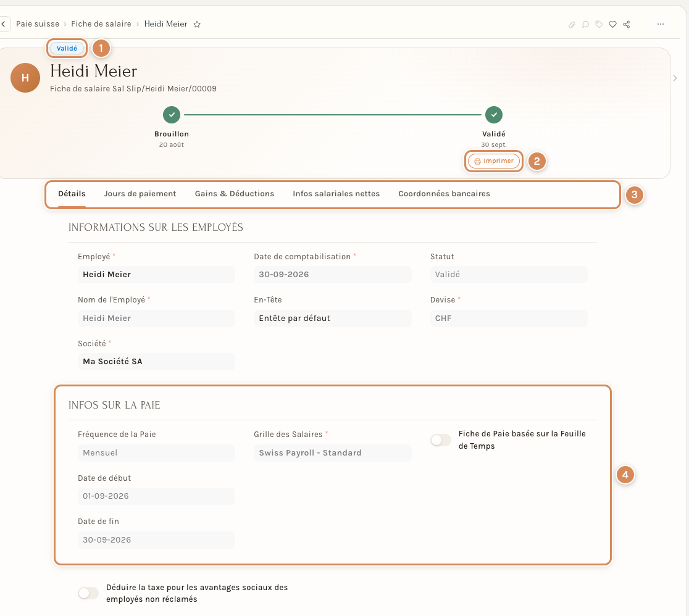The image size is (689, 616).
Task: Click the share icon in the header
Action: point(626,25)
